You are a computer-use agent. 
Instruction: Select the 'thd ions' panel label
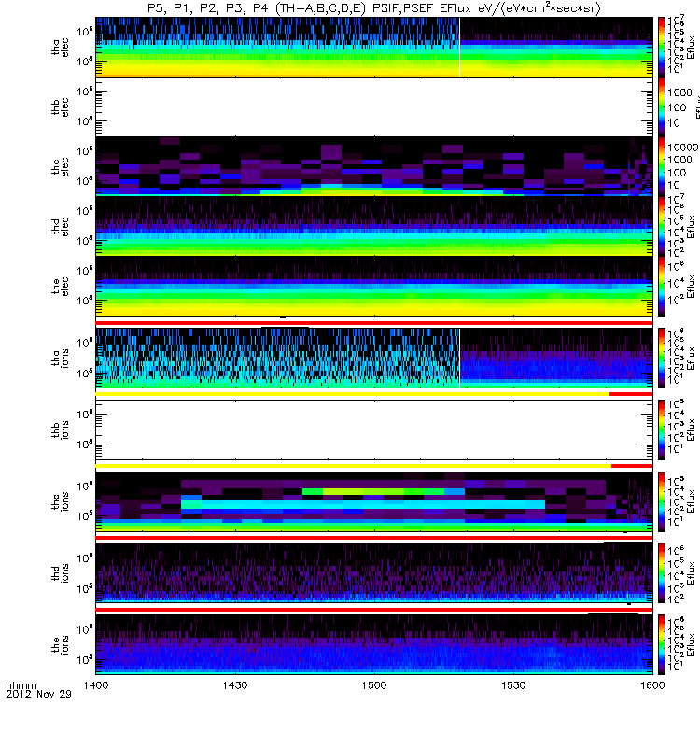tap(60, 572)
